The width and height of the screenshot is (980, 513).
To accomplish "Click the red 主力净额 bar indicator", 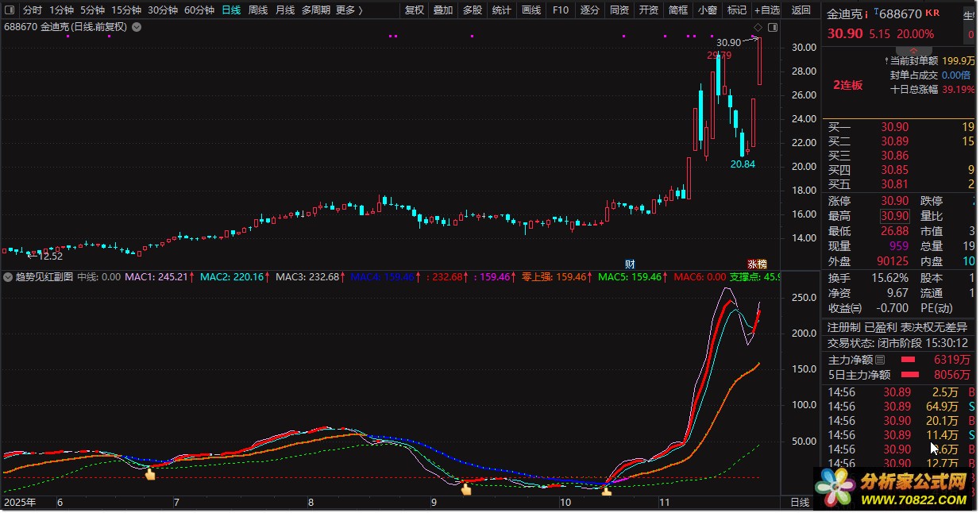I will click(x=912, y=360).
